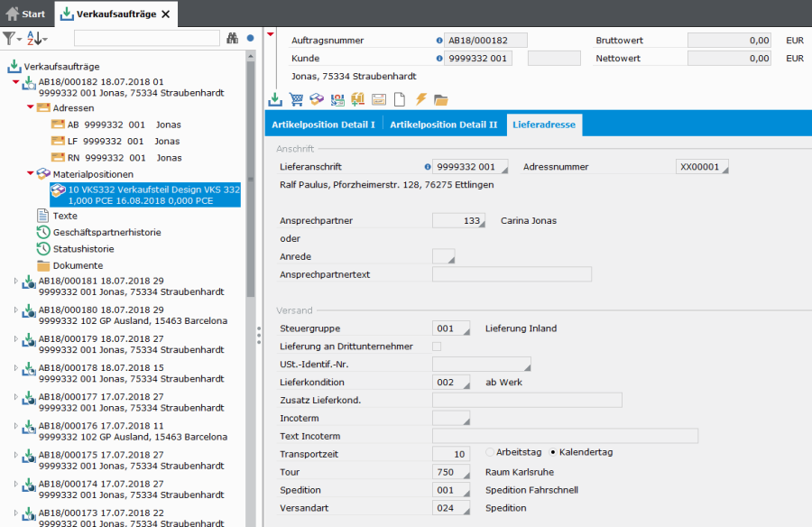Click the info icon next to Auftragsnummer
This screenshot has width=812, height=527.
coord(439,41)
